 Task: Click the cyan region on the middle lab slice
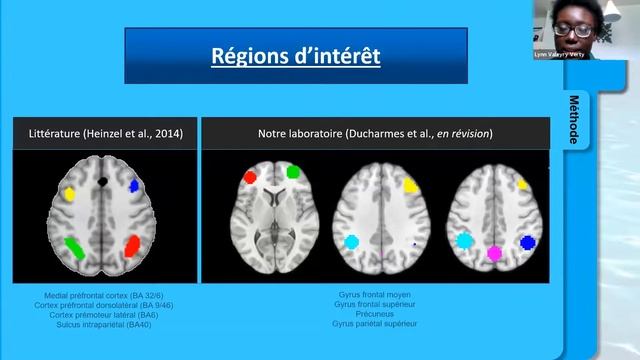click(x=351, y=242)
